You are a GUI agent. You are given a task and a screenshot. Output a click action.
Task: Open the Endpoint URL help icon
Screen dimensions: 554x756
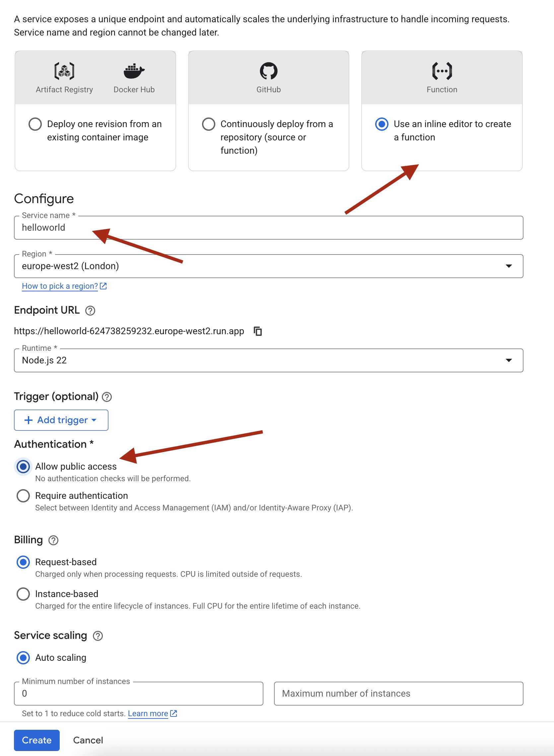pos(90,311)
